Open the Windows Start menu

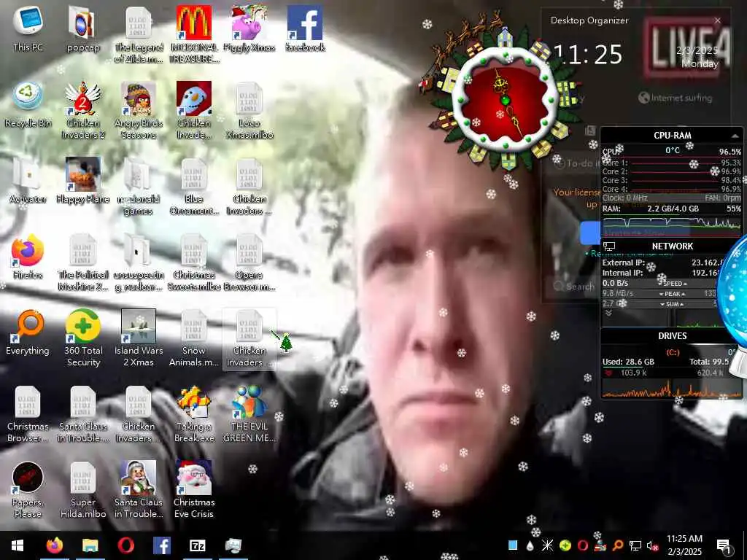[x=18, y=545]
